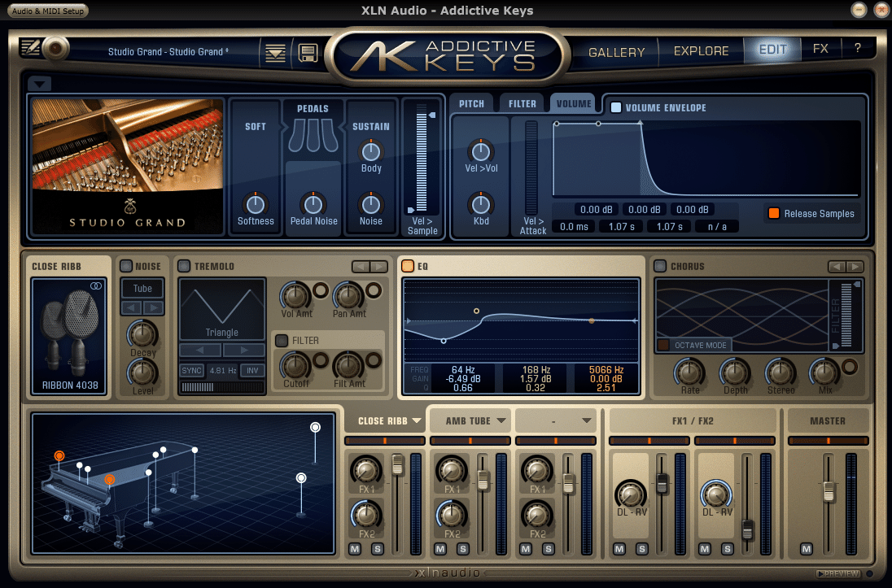Click the Vel >Vol knob
The height and width of the screenshot is (588, 892).
click(x=481, y=151)
